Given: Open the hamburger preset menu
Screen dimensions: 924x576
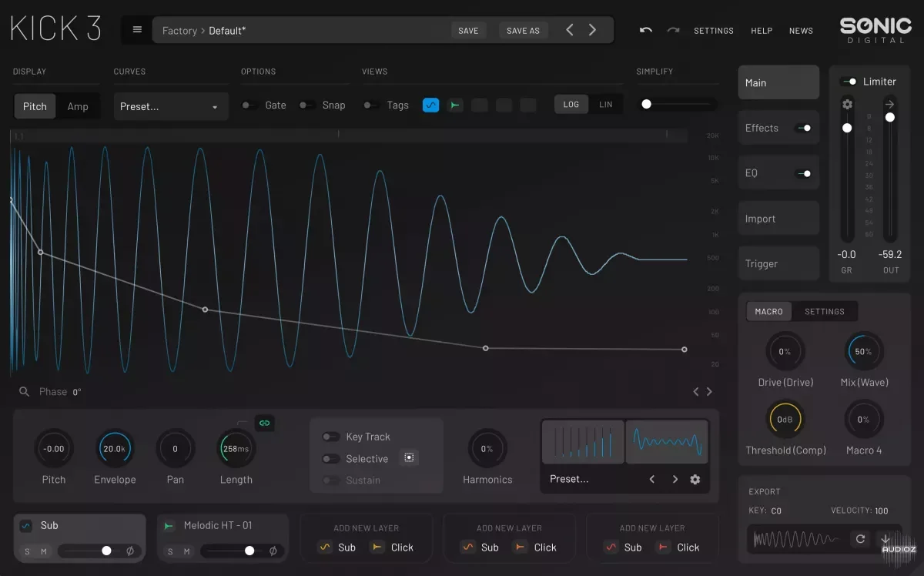Looking at the screenshot, I should [137, 30].
